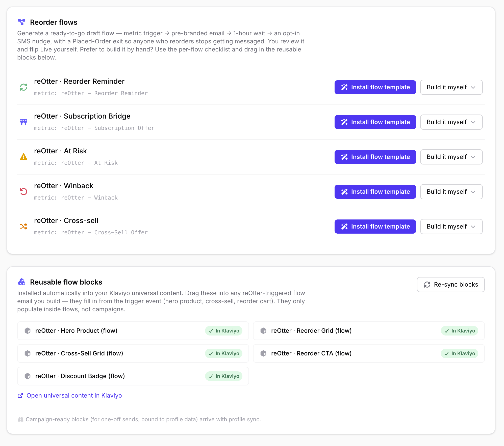Click the 'Reusable flow blocks' heading
Image resolution: width=504 pixels, height=446 pixels.
[x=66, y=282]
